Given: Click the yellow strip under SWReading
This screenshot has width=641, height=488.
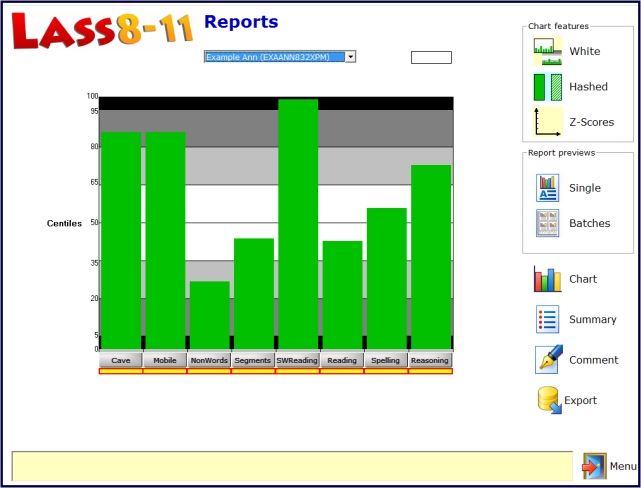Looking at the screenshot, I should (297, 371).
